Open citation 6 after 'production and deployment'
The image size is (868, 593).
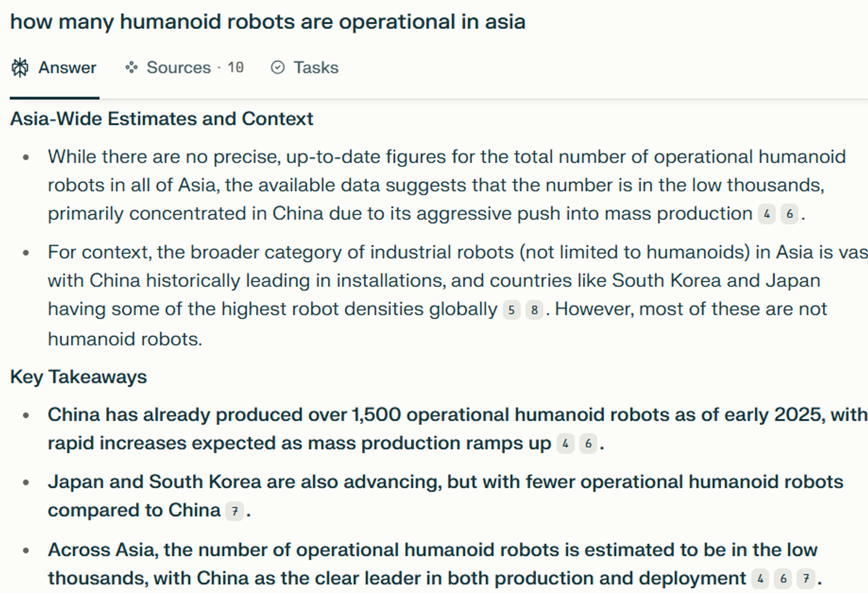point(783,579)
